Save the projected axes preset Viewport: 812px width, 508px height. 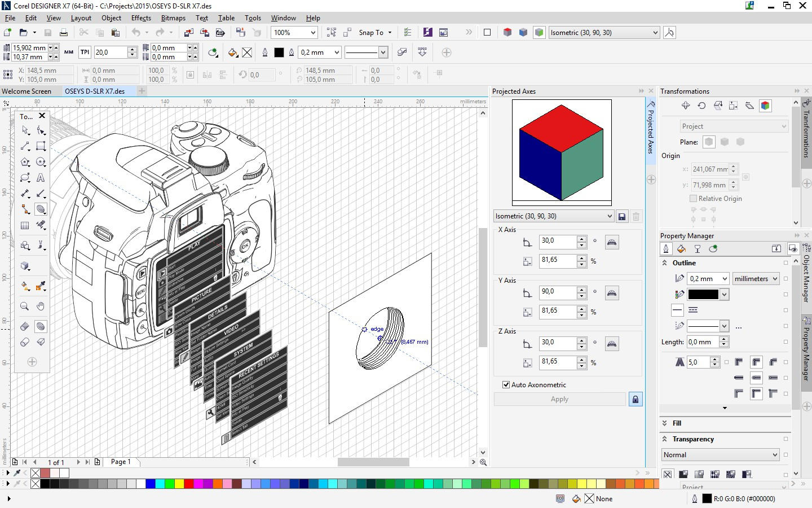[622, 216]
